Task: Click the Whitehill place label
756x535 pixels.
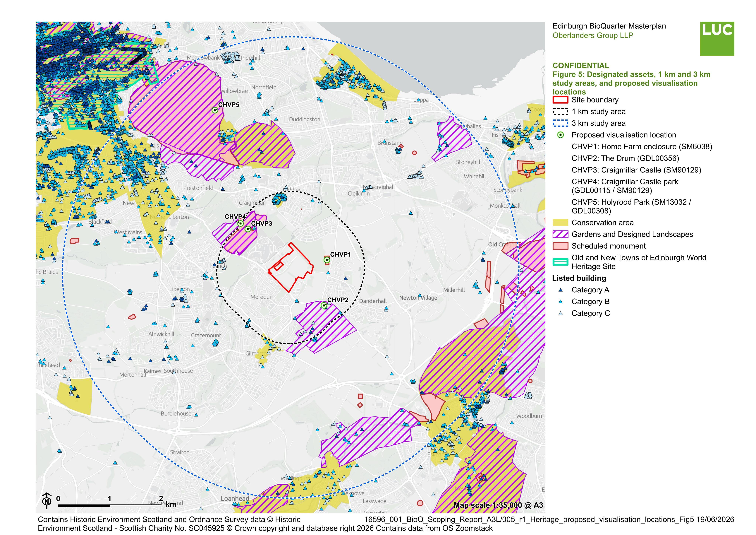Action: click(475, 176)
